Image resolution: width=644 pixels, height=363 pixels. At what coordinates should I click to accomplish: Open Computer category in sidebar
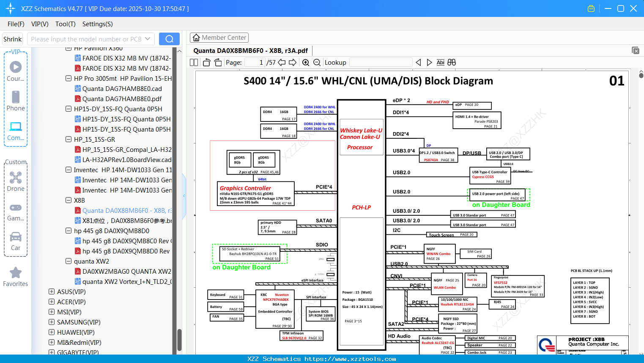(16, 131)
